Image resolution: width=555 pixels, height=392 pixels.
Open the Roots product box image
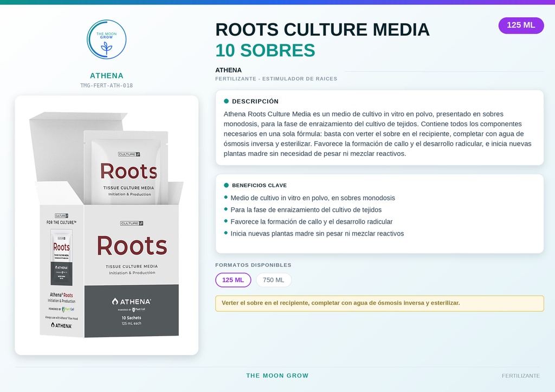click(107, 225)
